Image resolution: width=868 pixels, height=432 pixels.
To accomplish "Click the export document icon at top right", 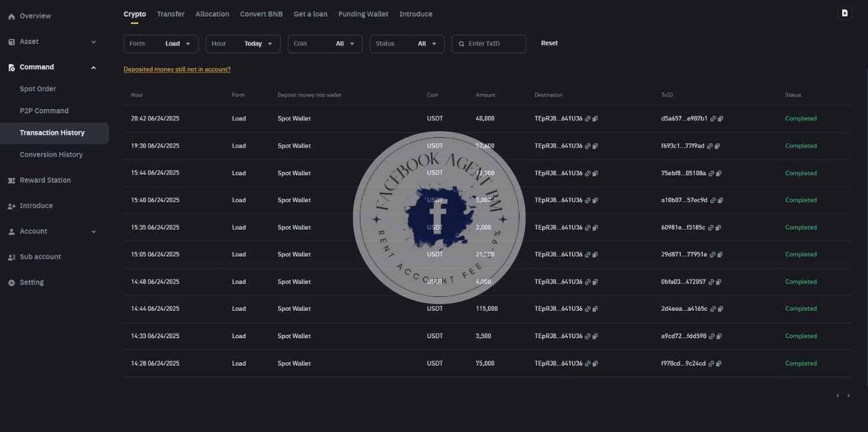I will tap(845, 13).
